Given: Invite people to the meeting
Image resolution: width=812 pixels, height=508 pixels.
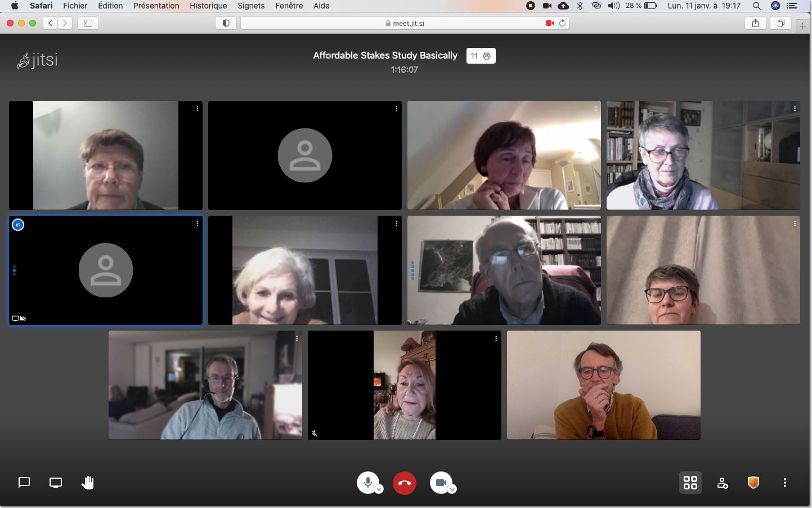Looking at the screenshot, I should pos(723,483).
